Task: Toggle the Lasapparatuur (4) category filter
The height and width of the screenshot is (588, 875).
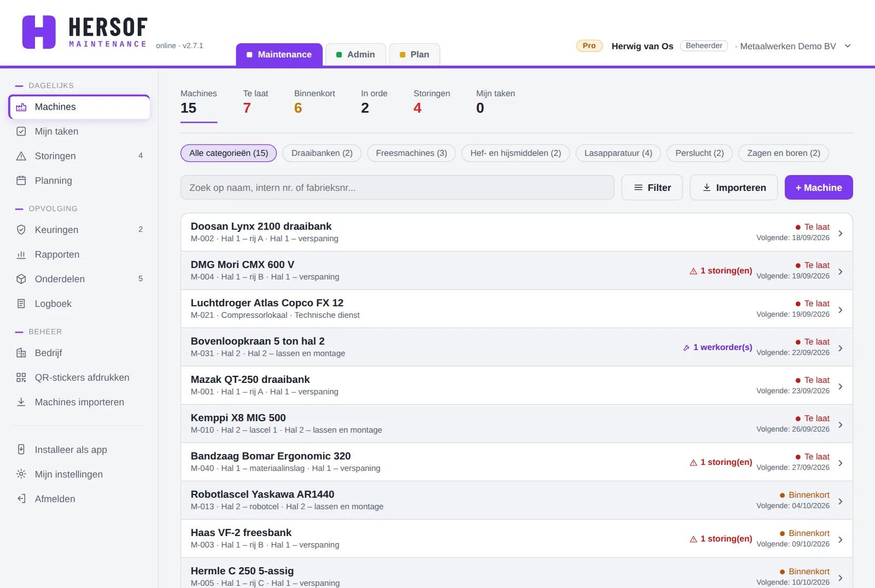Action: (x=618, y=153)
